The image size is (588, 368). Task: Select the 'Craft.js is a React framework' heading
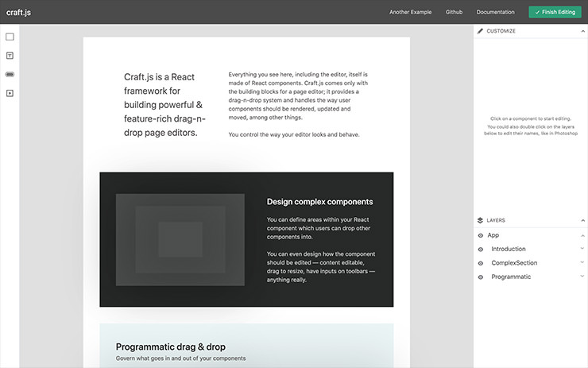[164, 105]
